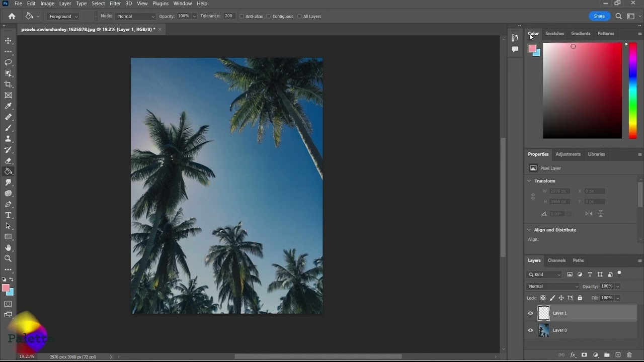The height and width of the screenshot is (362, 644).
Task: Select the Horizontal Type tool
Action: (8, 215)
